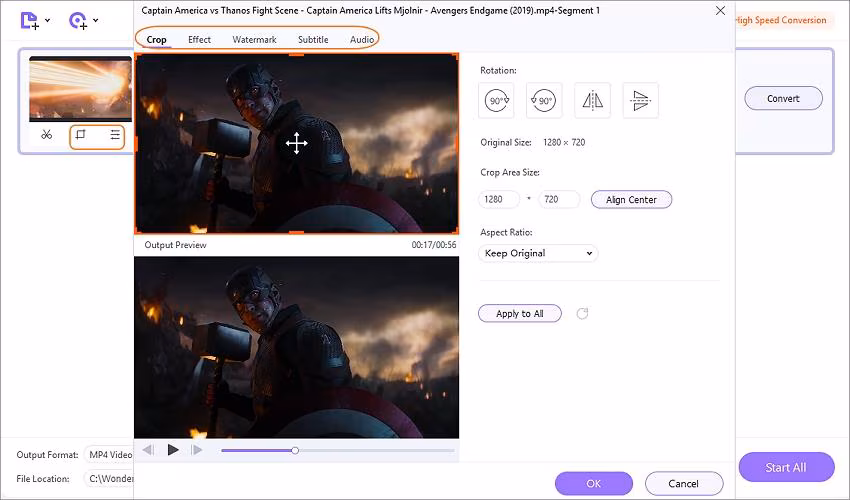Open the Watermark tab

click(x=254, y=40)
